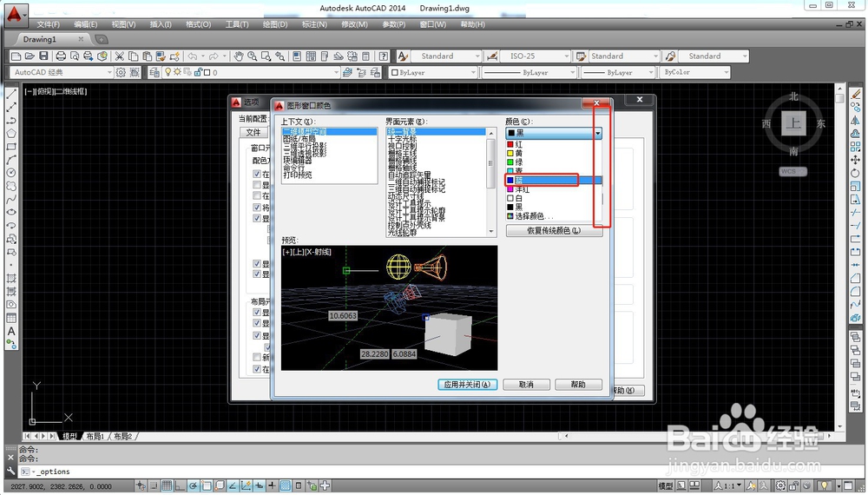Toggle Polar tracking in status bar
This screenshot has width=868, height=495.
(194, 486)
